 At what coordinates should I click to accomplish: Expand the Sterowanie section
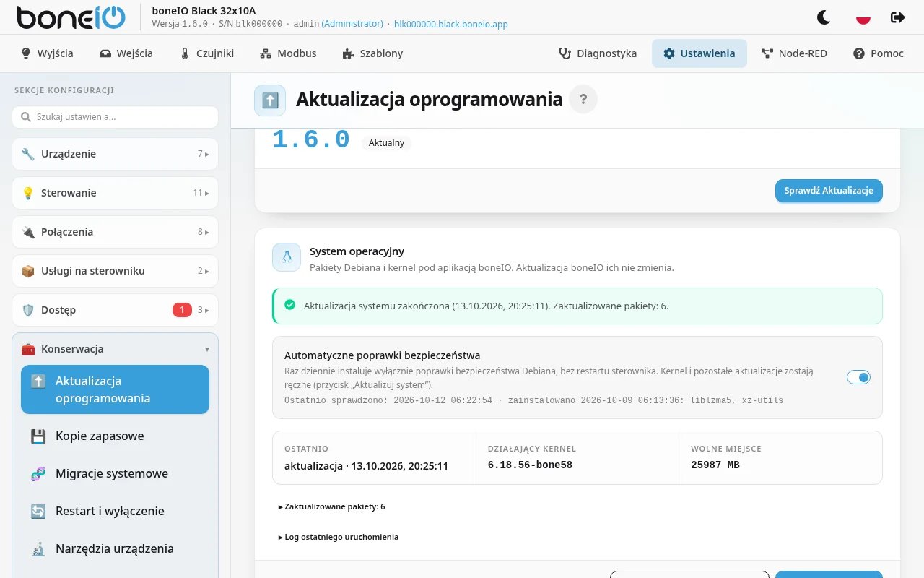[115, 193]
